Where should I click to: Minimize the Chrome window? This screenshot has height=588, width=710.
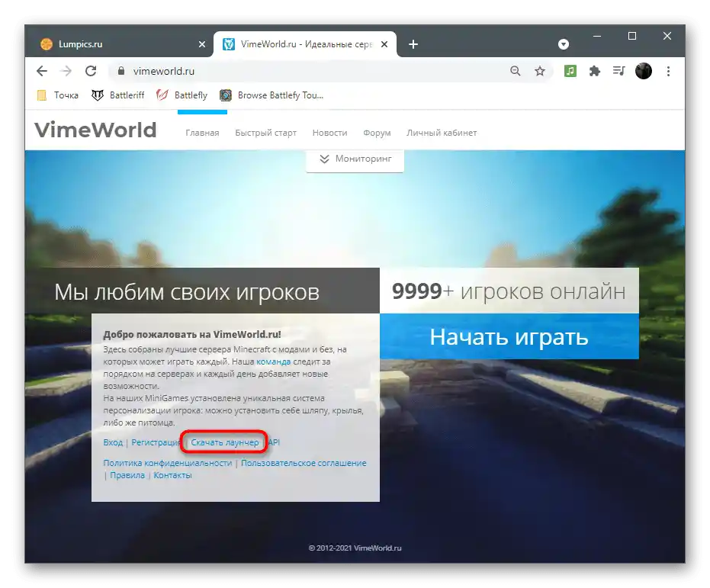pos(597,36)
